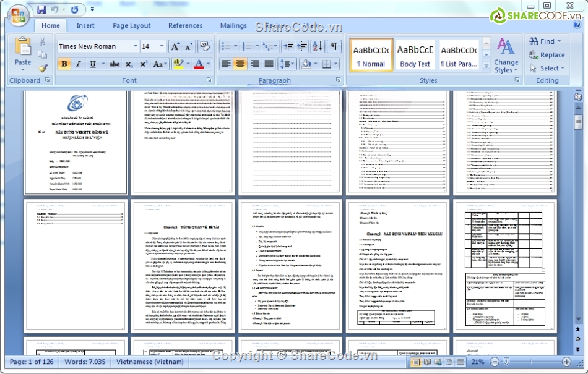Open the Office button menu
The image size is (588, 374).
[18, 16]
